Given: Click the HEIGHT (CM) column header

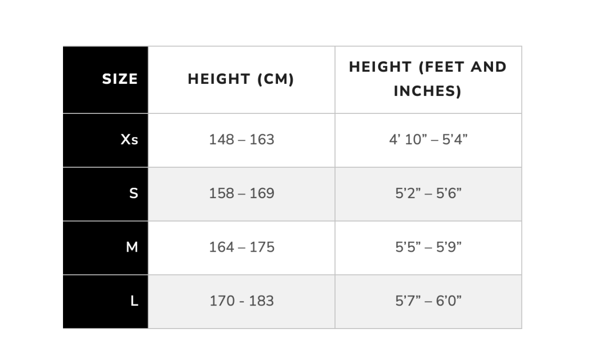Looking at the screenshot, I should pyautogui.click(x=241, y=79).
